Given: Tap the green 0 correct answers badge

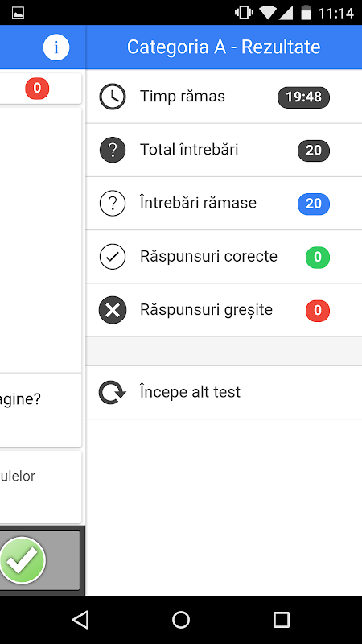Looking at the screenshot, I should point(318,258).
